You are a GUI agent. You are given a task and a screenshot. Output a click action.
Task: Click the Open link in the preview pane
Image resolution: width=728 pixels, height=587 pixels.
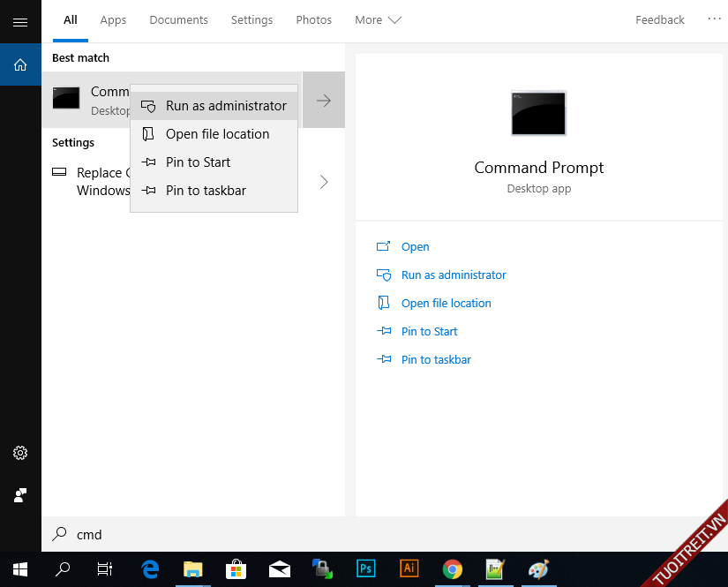415,247
